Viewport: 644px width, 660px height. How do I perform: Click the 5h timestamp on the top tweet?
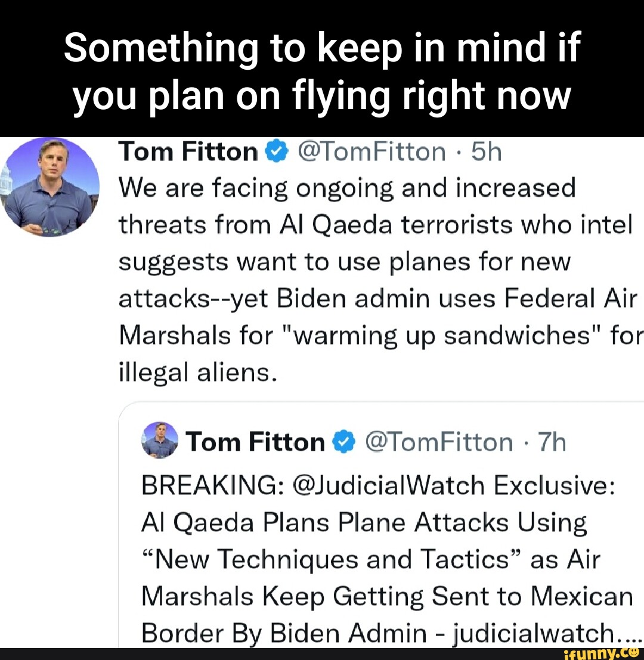pyautogui.click(x=486, y=151)
